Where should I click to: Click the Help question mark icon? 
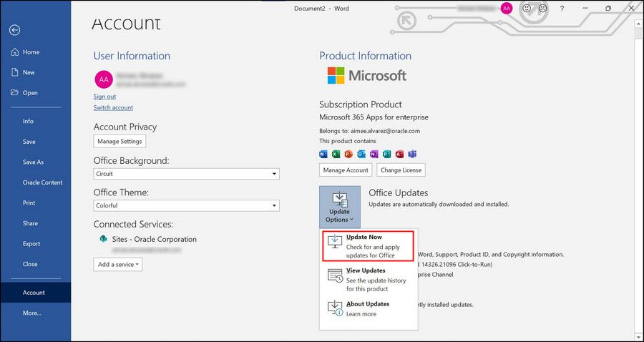(x=562, y=8)
